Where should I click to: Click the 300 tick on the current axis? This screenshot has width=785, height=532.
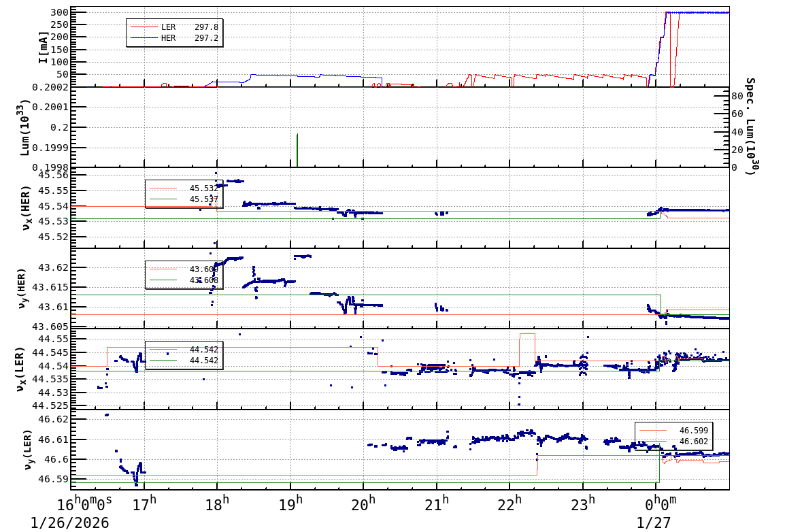point(60,12)
